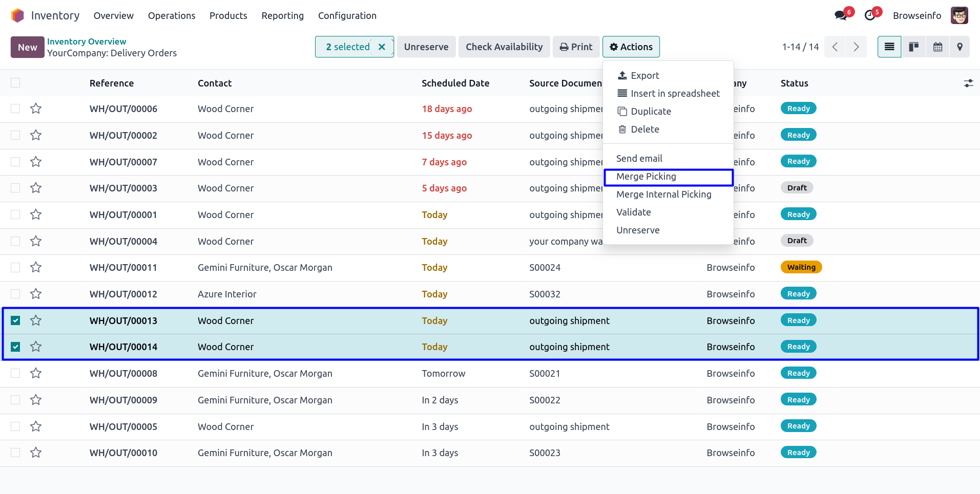Choose Merge Picking from Actions menu
980x494 pixels.
646,177
